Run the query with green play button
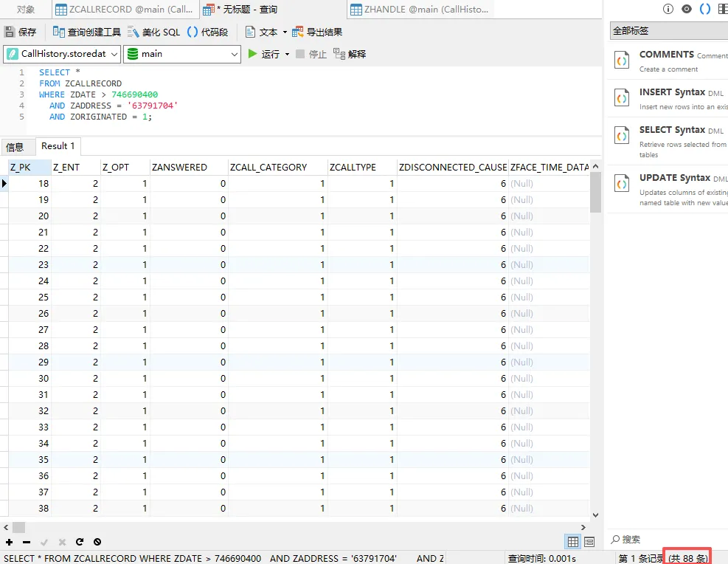The width and height of the screenshot is (728, 564). point(252,54)
